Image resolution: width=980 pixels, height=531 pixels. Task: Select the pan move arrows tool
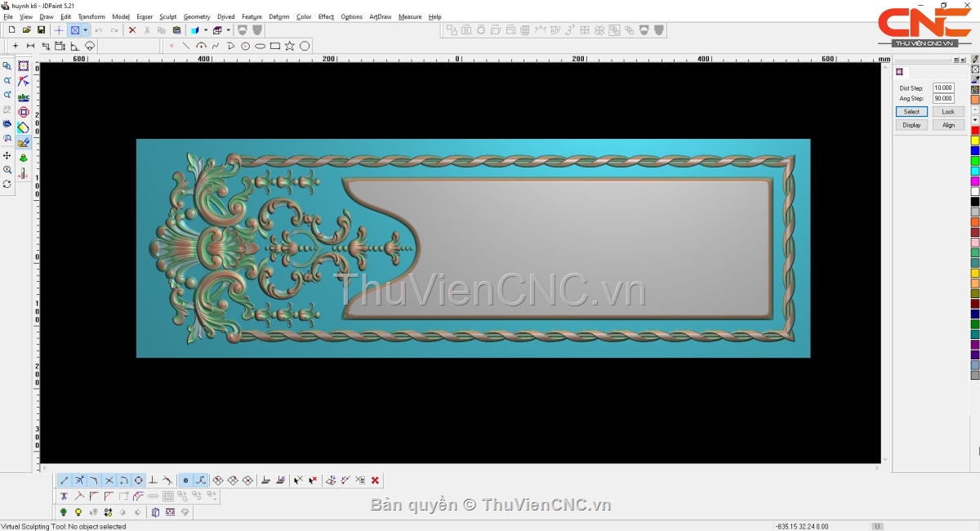click(x=7, y=155)
